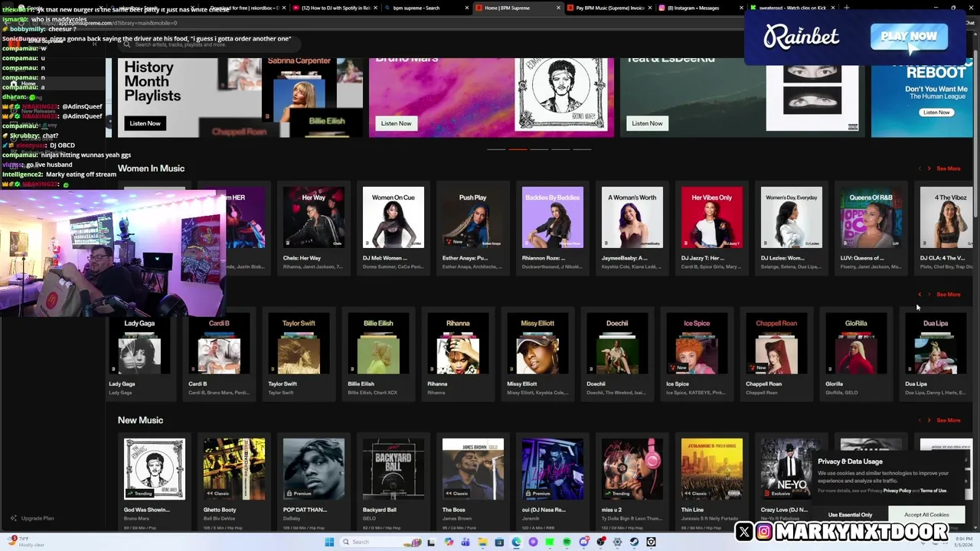
Task: Click Listen Now on Teat & EsDeeKid banner
Action: click(x=647, y=123)
